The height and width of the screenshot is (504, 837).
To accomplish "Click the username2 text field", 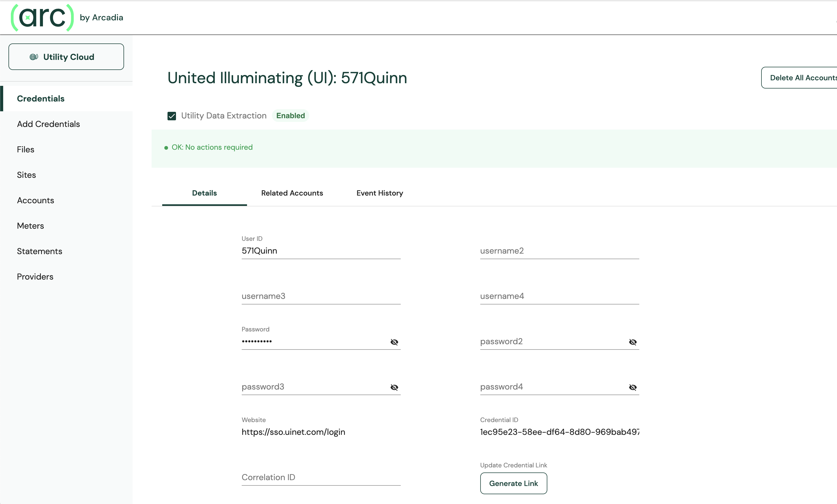I will tap(559, 251).
